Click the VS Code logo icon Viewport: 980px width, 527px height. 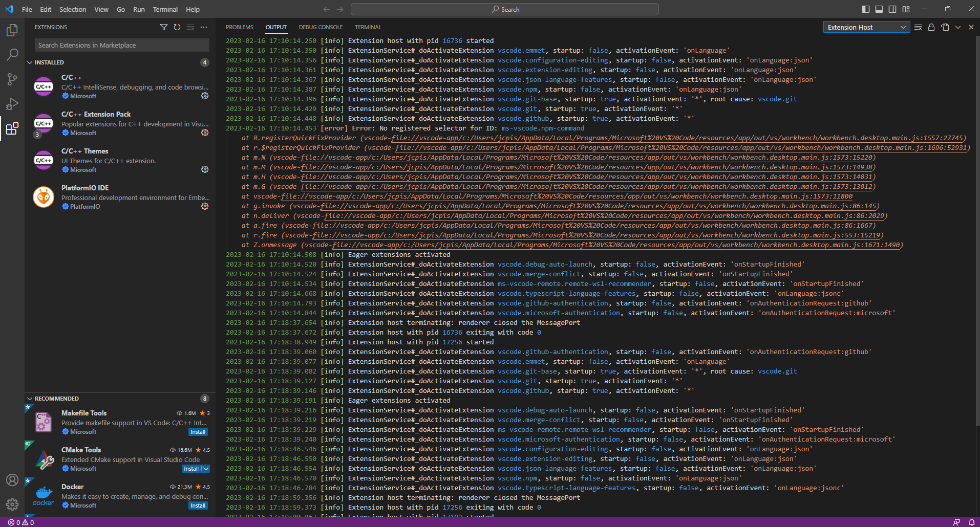pyautogui.click(x=10, y=9)
